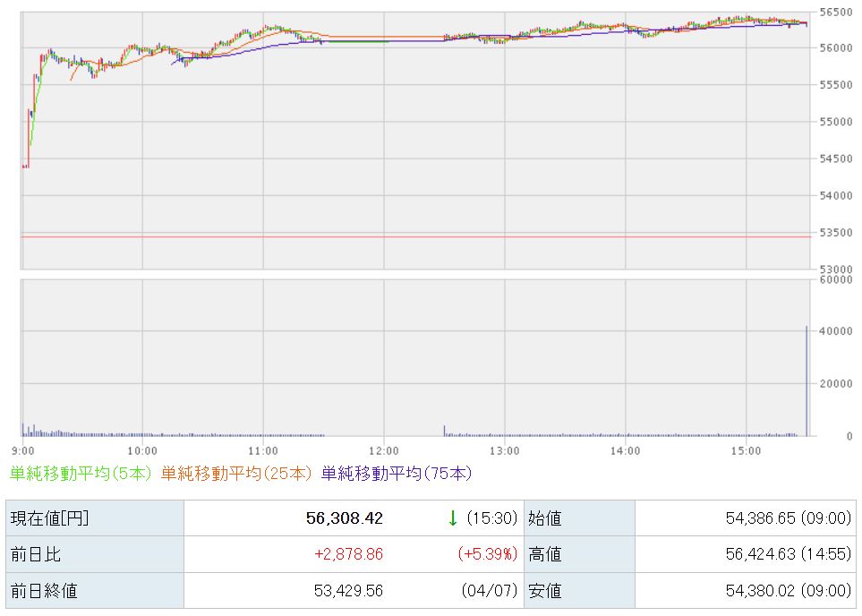Click the 12:00 label on time axis
This screenshot has height=616, width=862.
[x=383, y=449]
